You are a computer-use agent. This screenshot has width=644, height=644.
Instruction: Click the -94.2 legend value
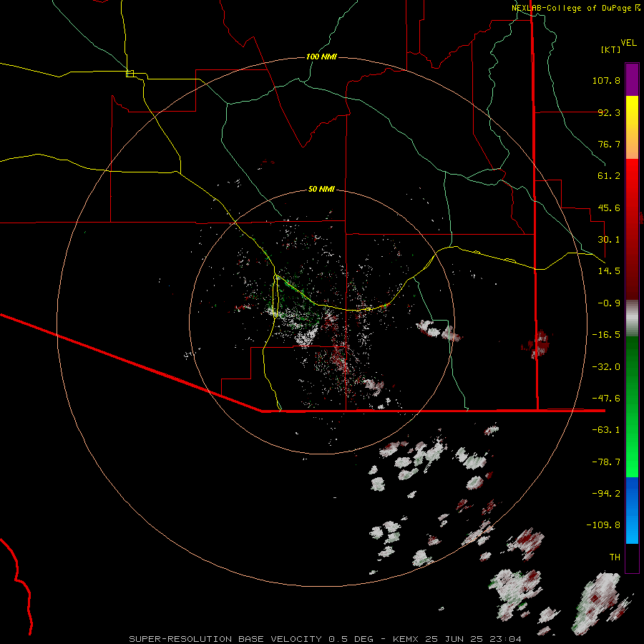[x=606, y=494]
